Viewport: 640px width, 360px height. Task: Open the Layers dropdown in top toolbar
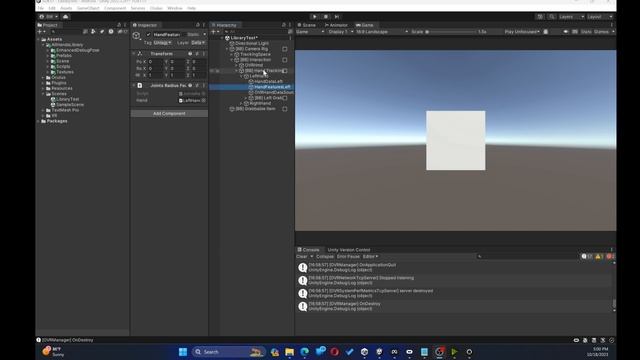tap(571, 17)
